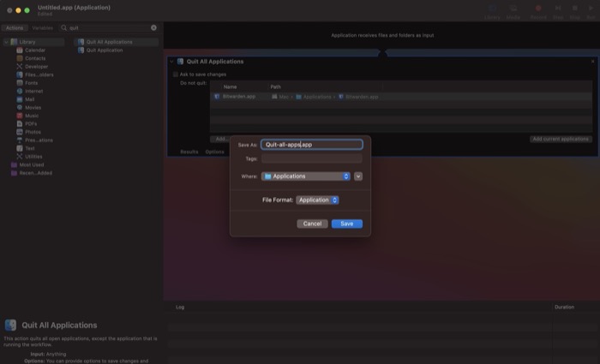The height and width of the screenshot is (364, 600).
Task: Open the PDFs library category
Action: 27,123
